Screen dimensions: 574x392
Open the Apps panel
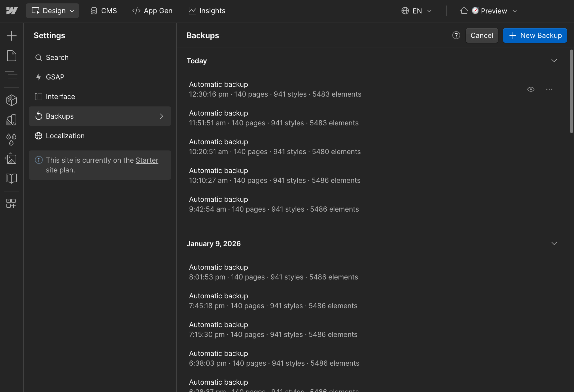click(x=11, y=203)
